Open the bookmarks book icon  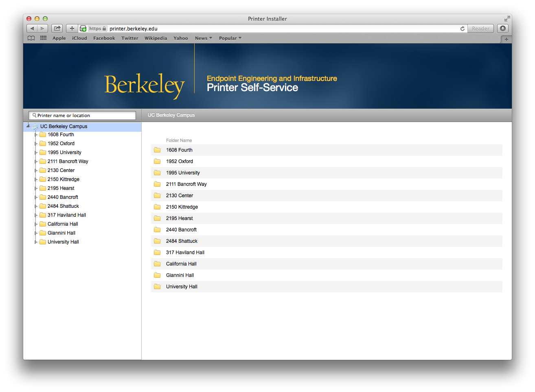pos(31,38)
